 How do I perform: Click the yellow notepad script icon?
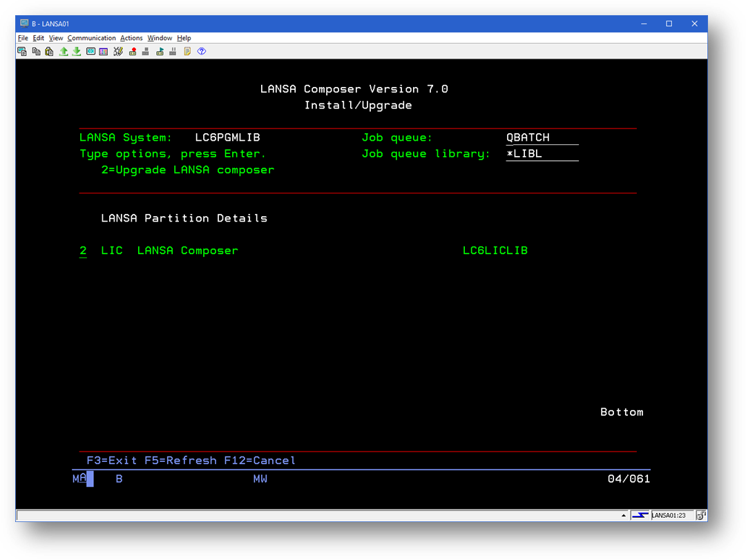click(187, 51)
